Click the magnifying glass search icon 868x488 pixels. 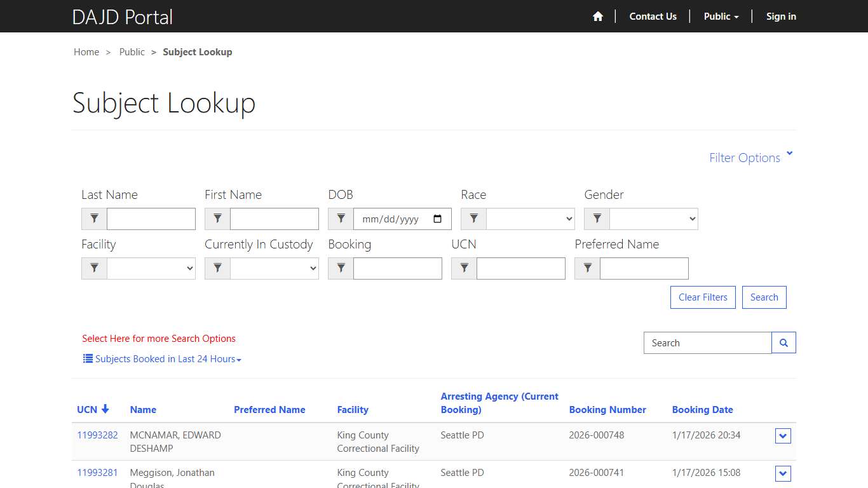coord(783,342)
